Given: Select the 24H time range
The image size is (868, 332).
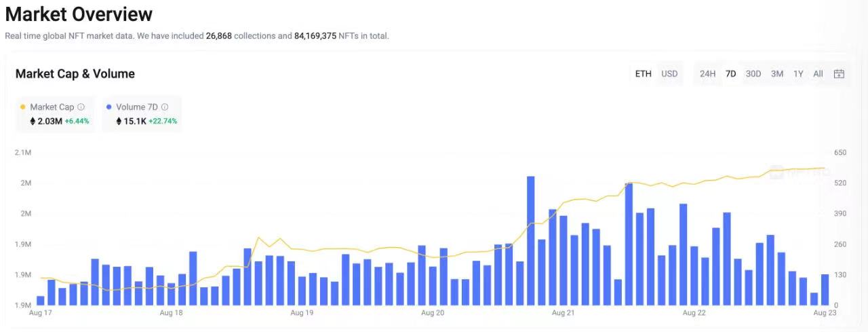Looking at the screenshot, I should pyautogui.click(x=707, y=74).
